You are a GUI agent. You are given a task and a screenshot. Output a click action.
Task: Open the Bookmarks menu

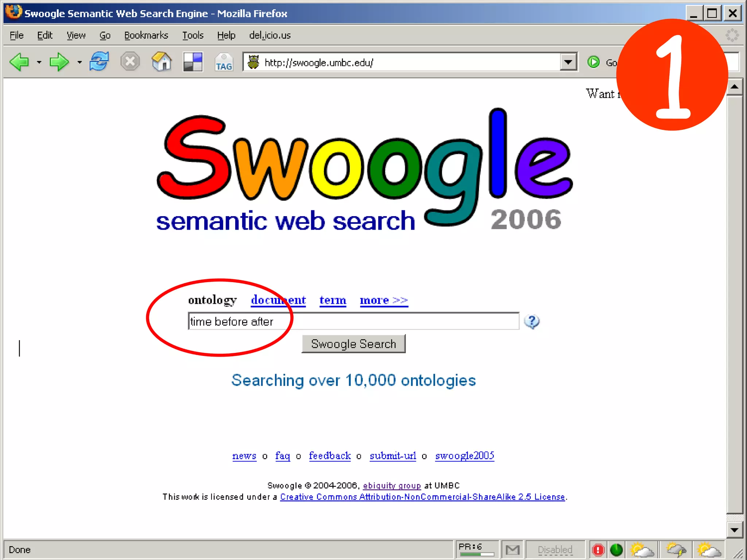(x=146, y=35)
